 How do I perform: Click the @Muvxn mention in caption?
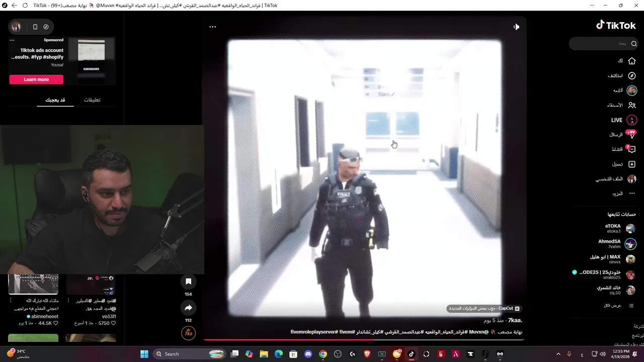click(x=478, y=332)
